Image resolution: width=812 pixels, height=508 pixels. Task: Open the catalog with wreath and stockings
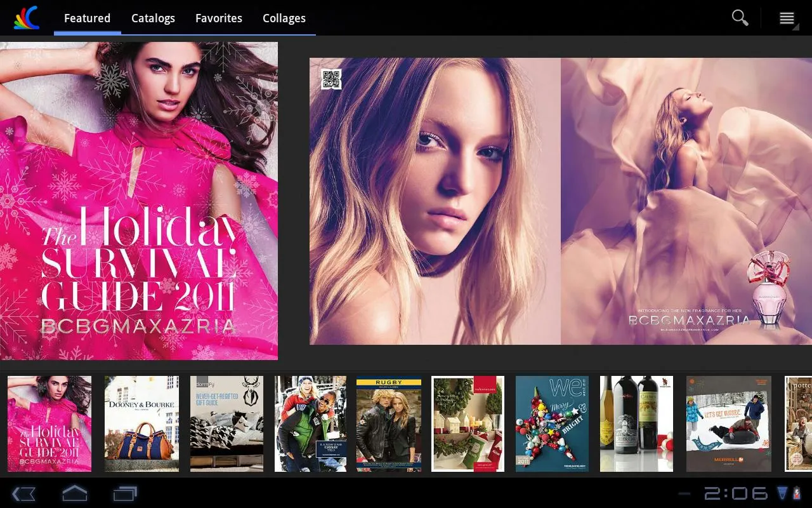(468, 424)
